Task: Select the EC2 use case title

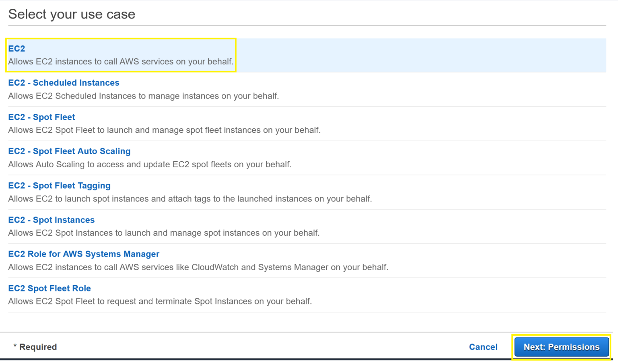Action: (x=16, y=49)
